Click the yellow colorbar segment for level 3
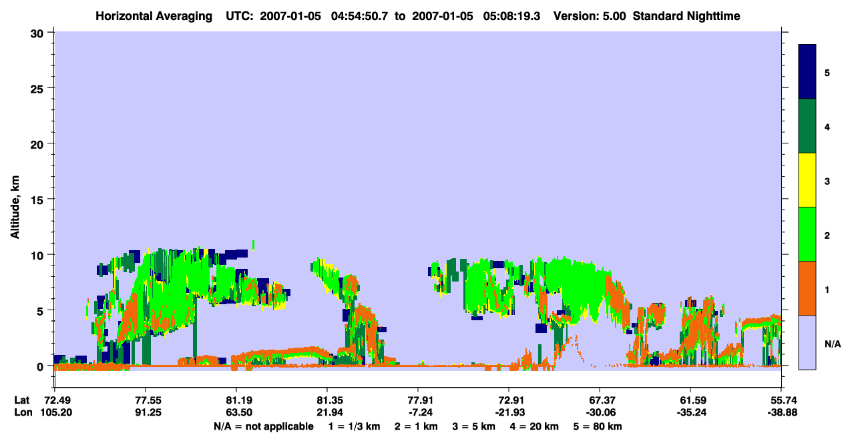868x445 pixels. pos(807,180)
